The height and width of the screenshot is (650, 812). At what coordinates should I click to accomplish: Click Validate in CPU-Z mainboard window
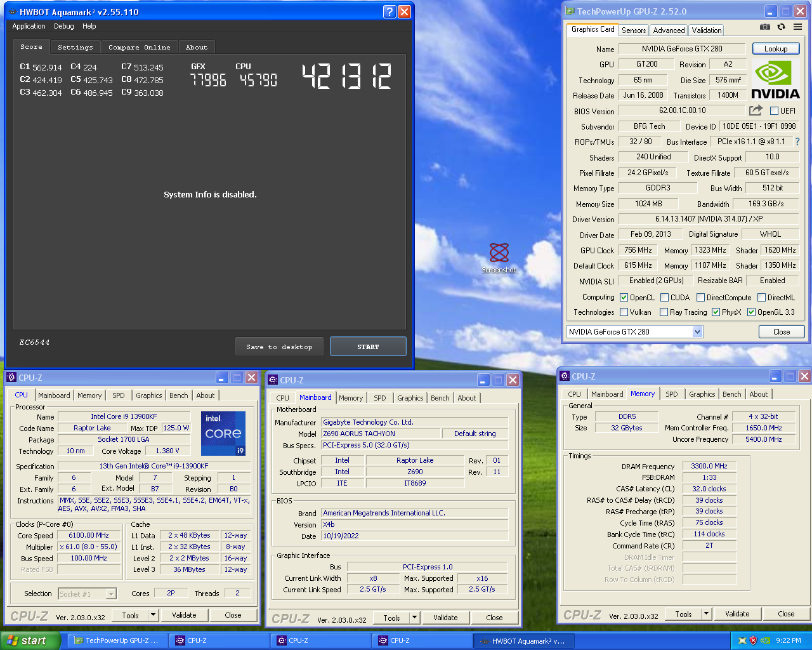tap(445, 618)
